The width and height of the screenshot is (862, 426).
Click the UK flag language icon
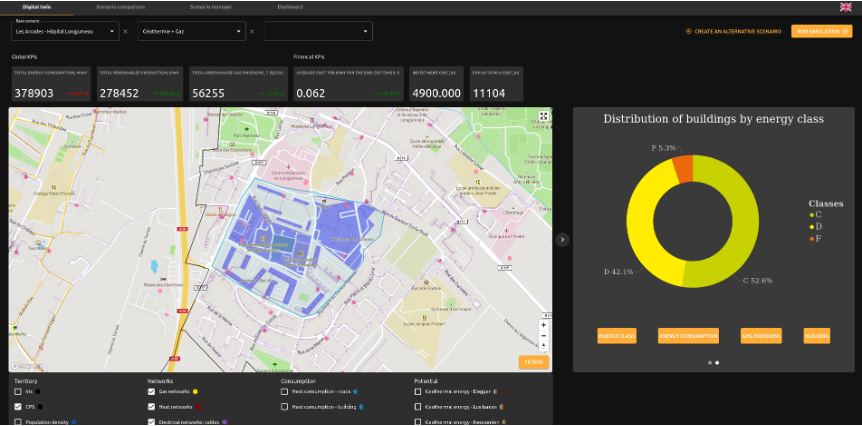click(x=845, y=7)
